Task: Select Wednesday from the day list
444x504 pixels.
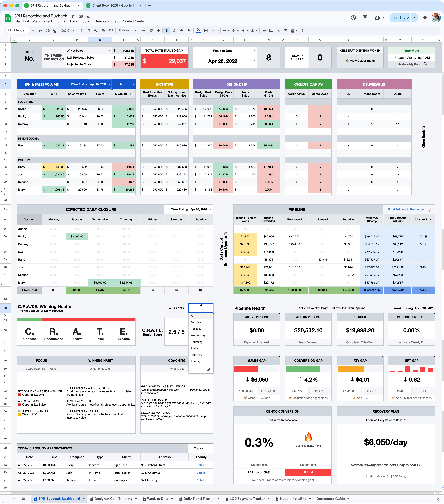Action: pyautogui.click(x=198, y=335)
